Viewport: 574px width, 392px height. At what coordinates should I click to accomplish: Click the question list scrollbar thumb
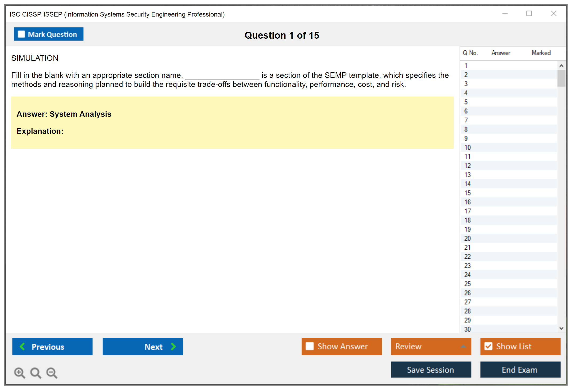click(x=561, y=78)
